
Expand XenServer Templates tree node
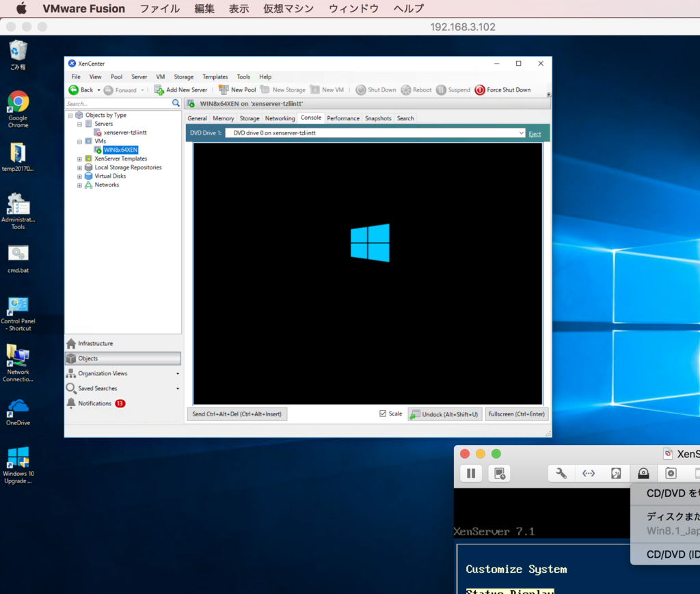click(x=79, y=159)
